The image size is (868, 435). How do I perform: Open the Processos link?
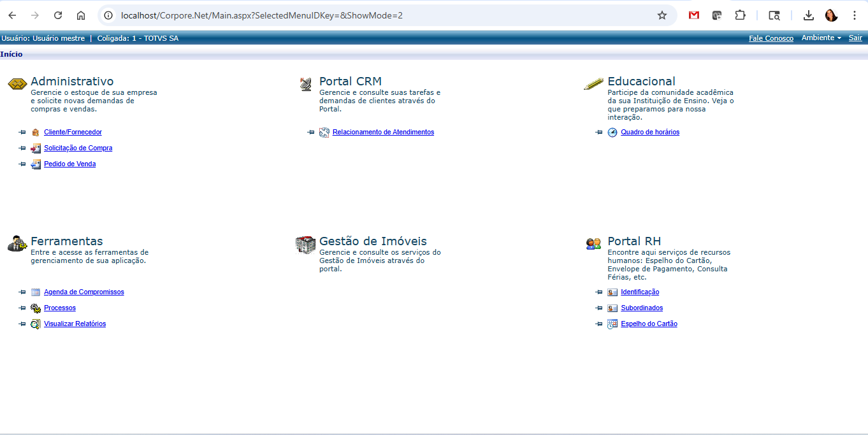pos(60,308)
